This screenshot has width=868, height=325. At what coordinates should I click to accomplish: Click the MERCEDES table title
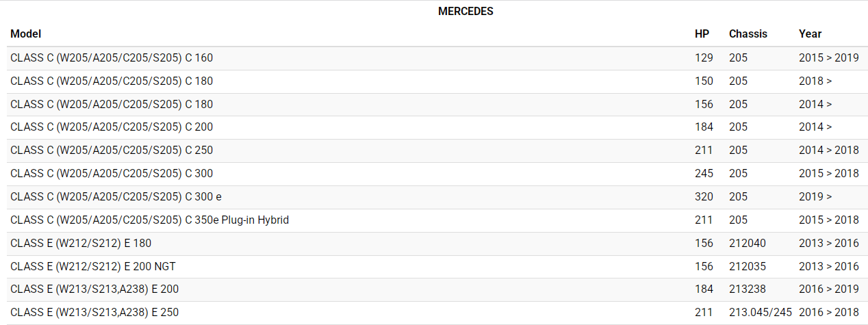[x=465, y=12]
